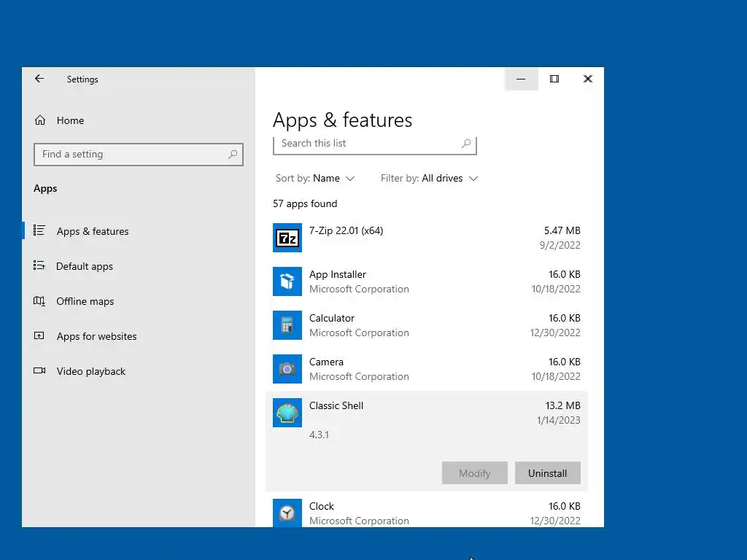Image resolution: width=747 pixels, height=560 pixels.
Task: Click the search icon in Search this list
Action: pyautogui.click(x=466, y=144)
